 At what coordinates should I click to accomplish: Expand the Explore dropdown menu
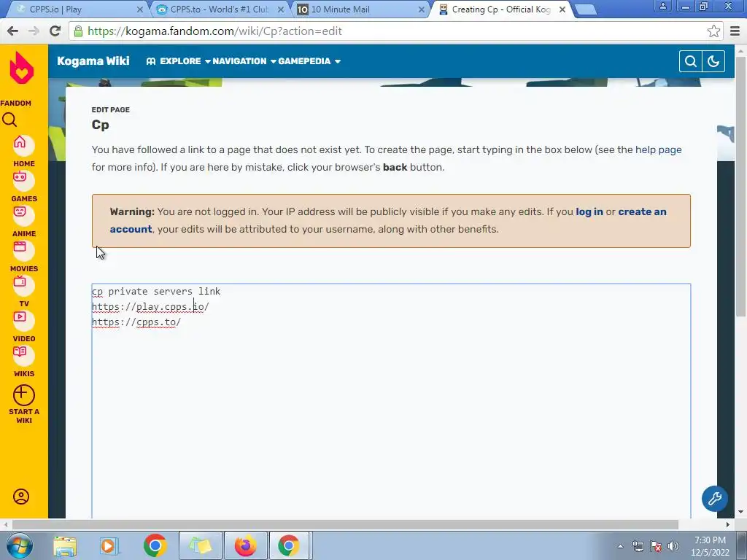click(x=179, y=61)
